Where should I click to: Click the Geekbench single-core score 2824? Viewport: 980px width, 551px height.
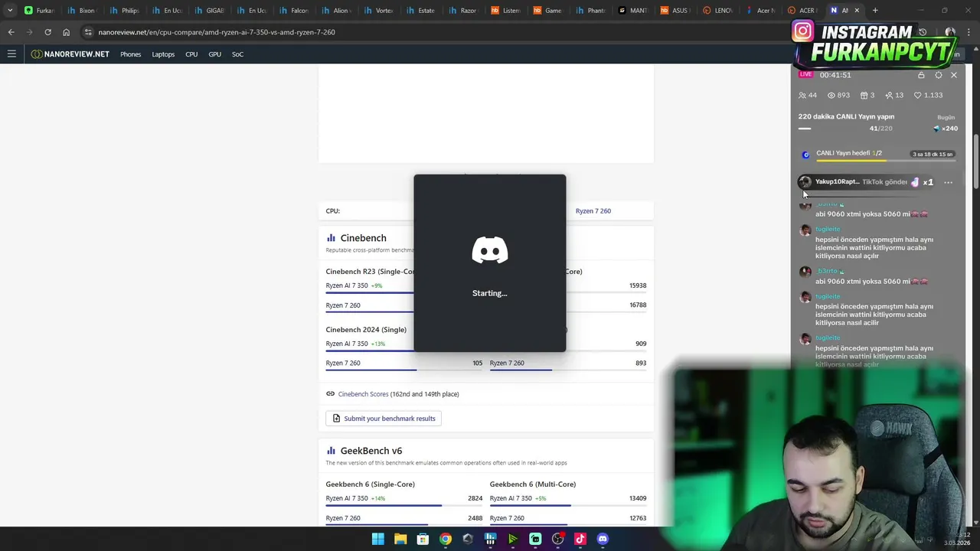tap(475, 498)
